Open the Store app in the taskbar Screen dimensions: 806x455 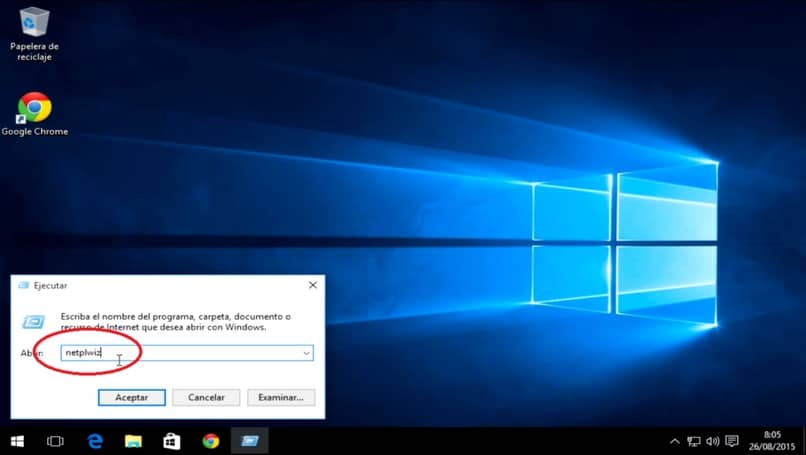pyautogui.click(x=172, y=441)
